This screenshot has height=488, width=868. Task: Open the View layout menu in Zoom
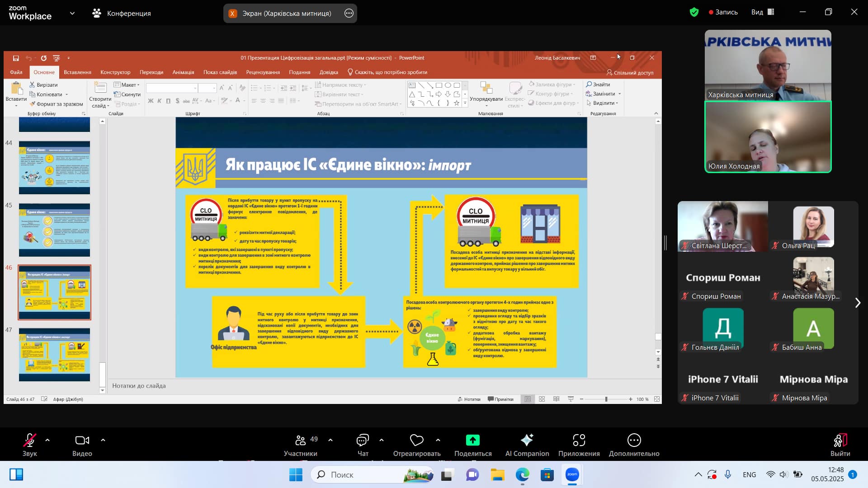coord(763,12)
